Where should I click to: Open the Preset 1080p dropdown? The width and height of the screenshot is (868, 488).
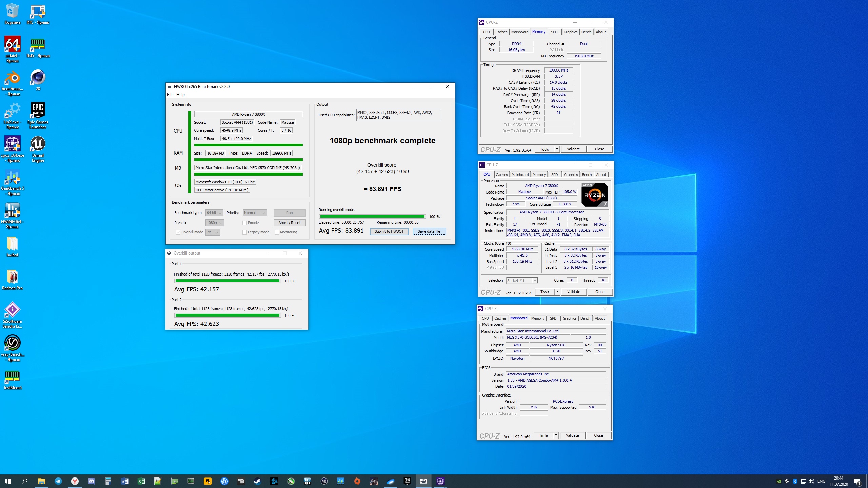[x=215, y=223]
